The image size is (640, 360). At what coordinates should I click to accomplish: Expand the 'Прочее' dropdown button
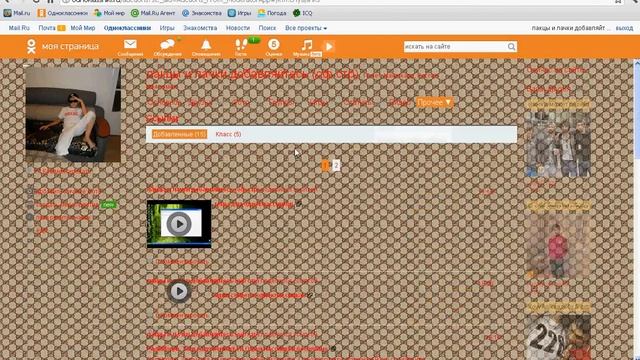coord(434,102)
